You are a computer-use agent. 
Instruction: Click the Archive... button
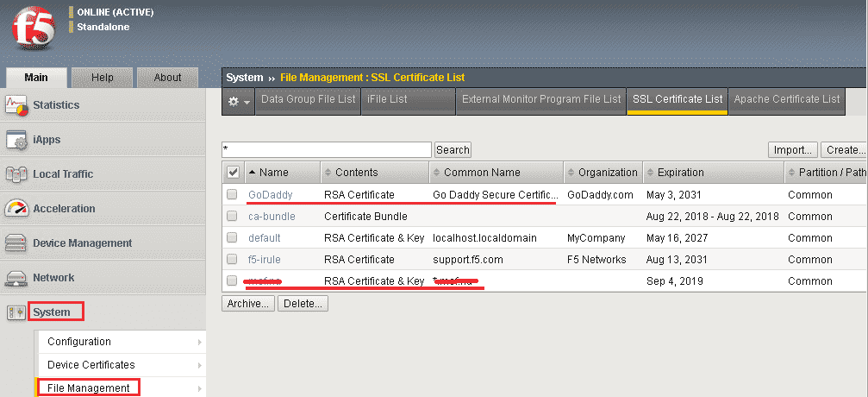pyautogui.click(x=248, y=304)
